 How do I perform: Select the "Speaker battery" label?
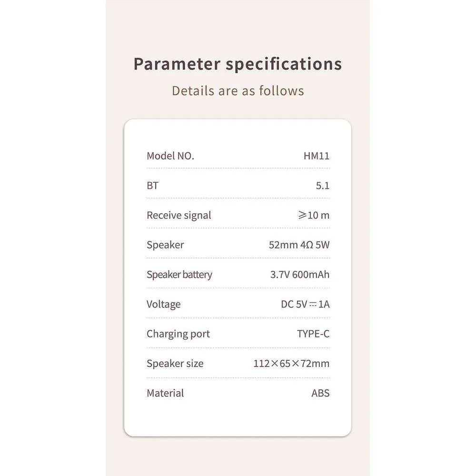point(179,275)
